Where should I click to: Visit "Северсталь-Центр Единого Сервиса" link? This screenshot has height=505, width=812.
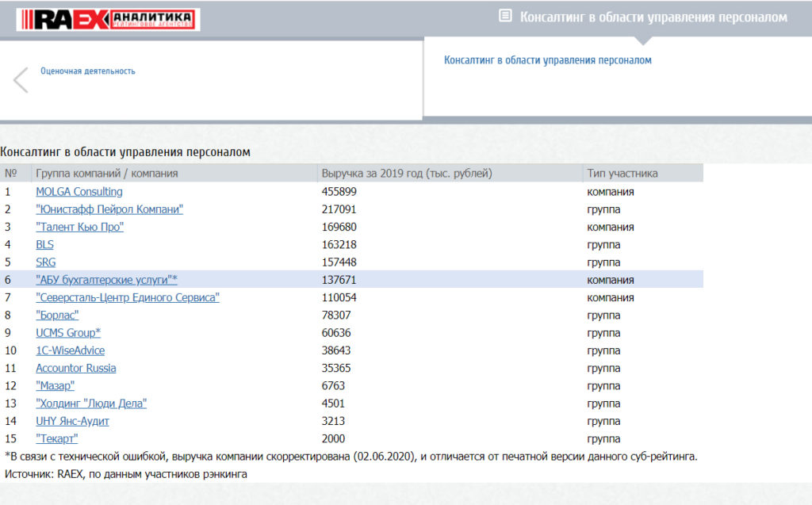[127, 297]
